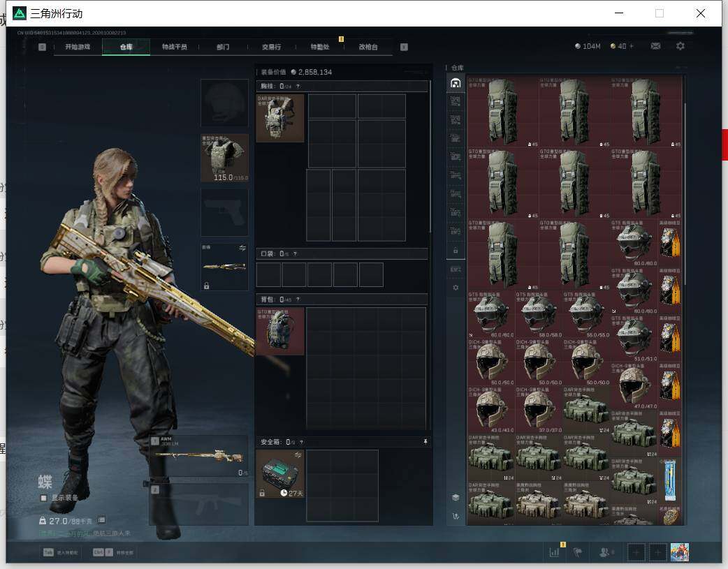Click the empty pistol equipment slot

[224, 212]
